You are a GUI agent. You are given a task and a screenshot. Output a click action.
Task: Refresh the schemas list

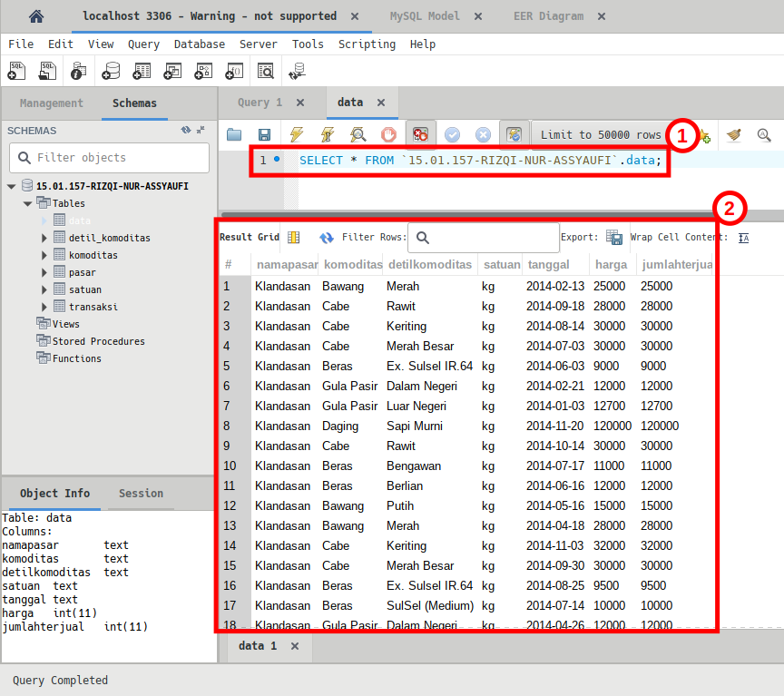point(186,130)
